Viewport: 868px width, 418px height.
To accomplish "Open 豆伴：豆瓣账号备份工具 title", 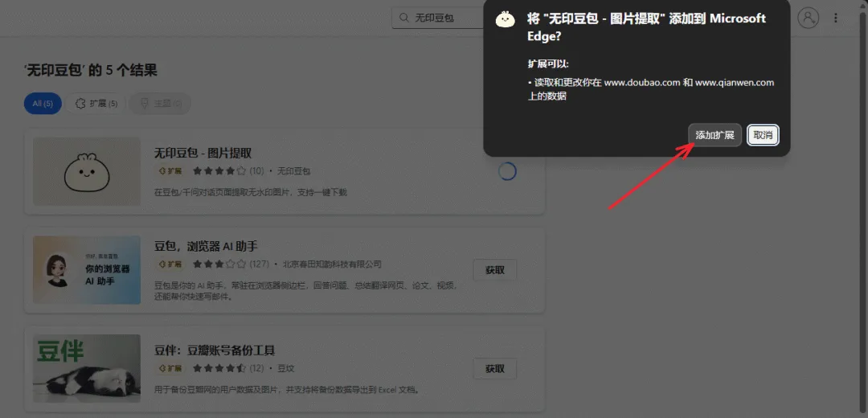I will tap(215, 350).
